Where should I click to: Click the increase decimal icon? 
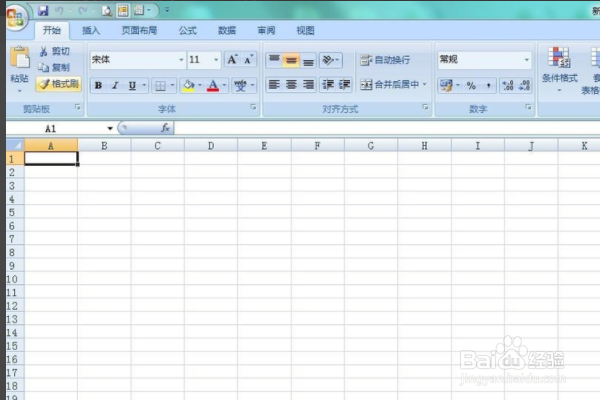[508, 85]
